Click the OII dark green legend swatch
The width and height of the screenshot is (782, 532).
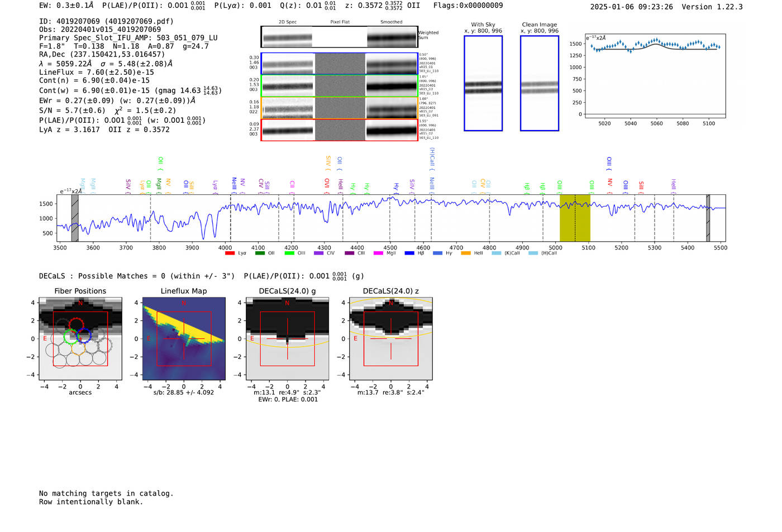point(260,253)
